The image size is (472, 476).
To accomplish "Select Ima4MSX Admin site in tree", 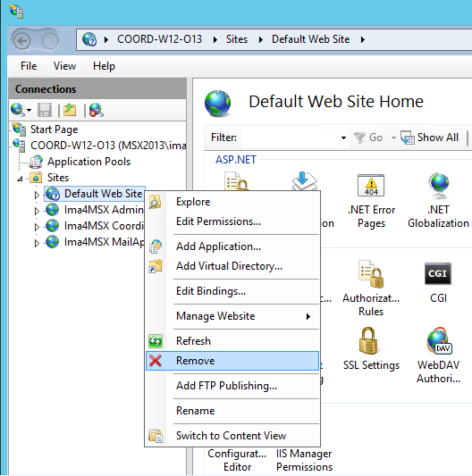I will (104, 210).
